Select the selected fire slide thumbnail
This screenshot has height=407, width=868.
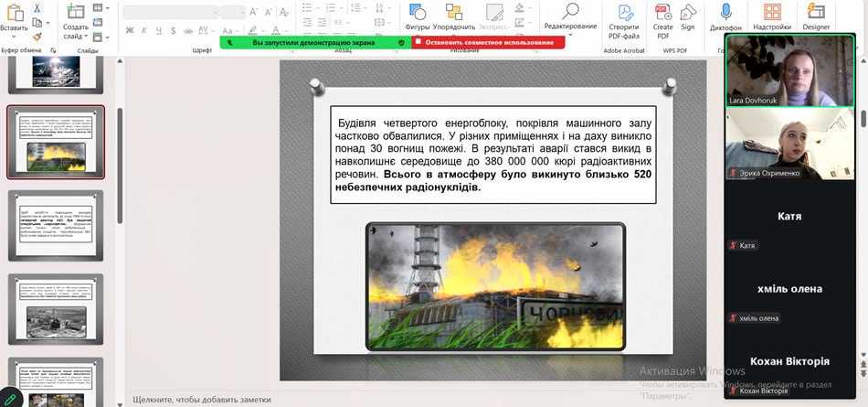56,142
